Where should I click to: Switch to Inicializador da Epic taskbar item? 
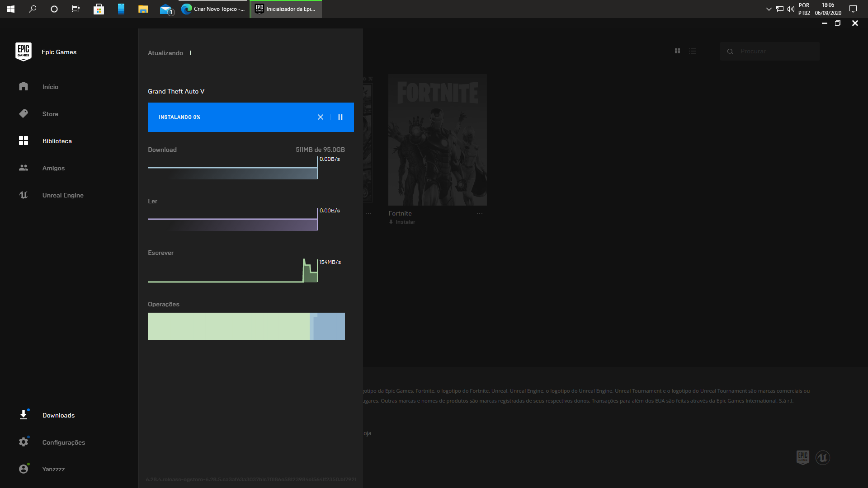coord(286,9)
